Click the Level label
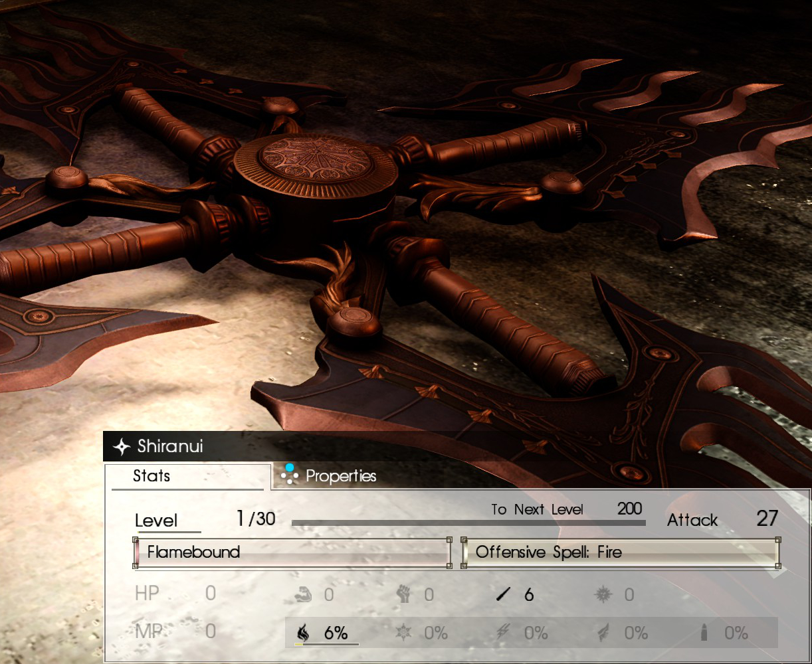Screen dimensions: 812x664 [156, 521]
